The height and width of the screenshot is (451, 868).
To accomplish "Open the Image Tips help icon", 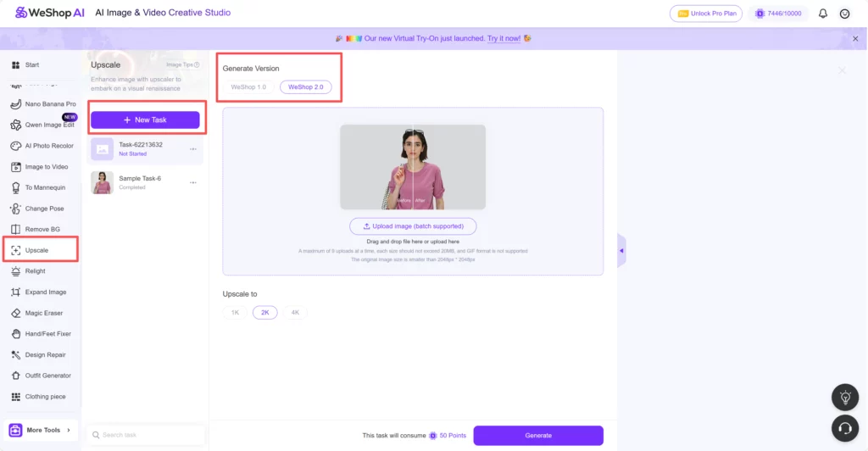I will tap(197, 64).
